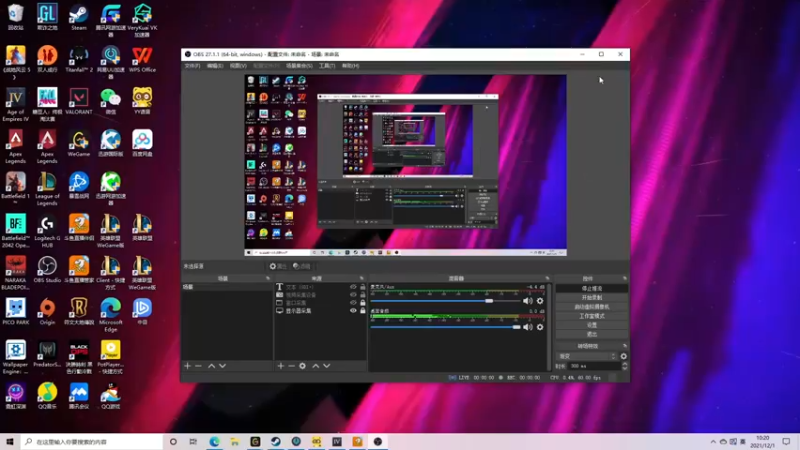
Task: Click the 启动虚拟摄像机 button
Action: (592, 307)
